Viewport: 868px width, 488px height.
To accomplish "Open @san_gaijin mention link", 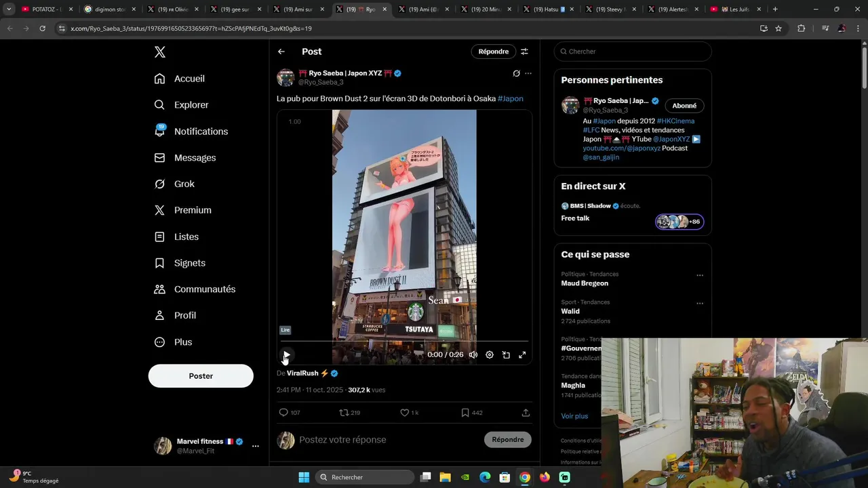I will (x=601, y=157).
